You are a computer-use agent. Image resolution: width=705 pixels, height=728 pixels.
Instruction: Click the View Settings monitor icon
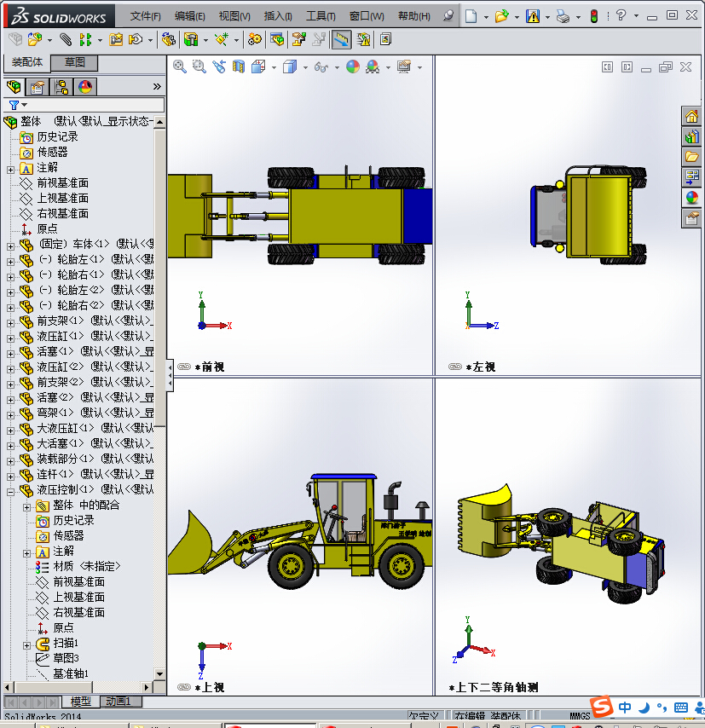coord(404,66)
